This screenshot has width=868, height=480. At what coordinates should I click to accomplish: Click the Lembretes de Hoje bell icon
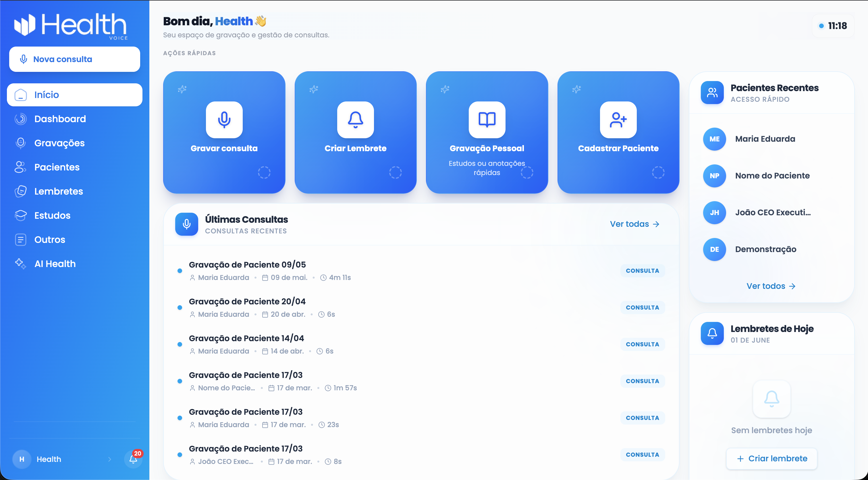[x=712, y=333]
